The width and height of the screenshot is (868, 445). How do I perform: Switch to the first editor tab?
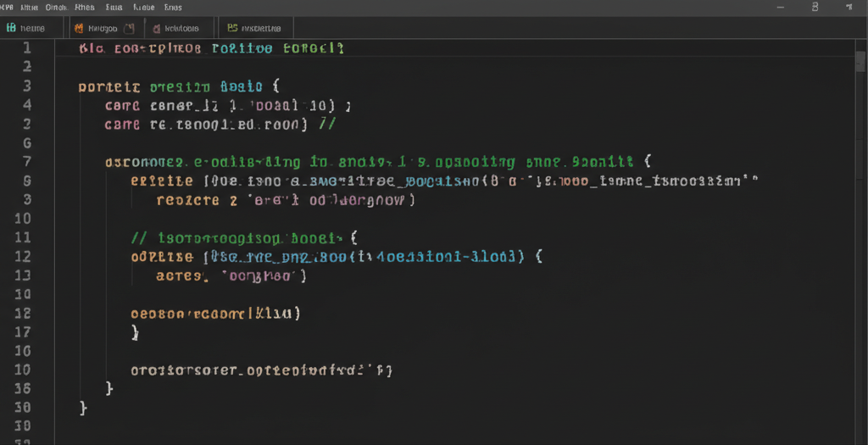coord(31,28)
